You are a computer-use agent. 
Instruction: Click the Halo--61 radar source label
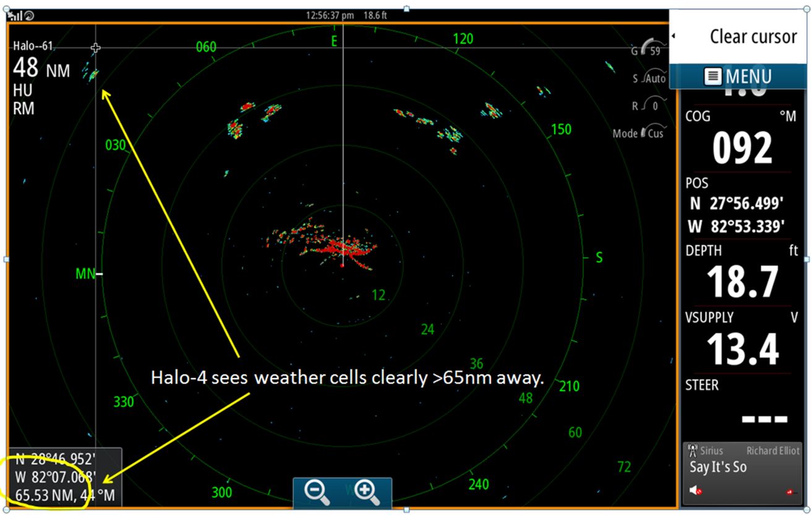33,46
